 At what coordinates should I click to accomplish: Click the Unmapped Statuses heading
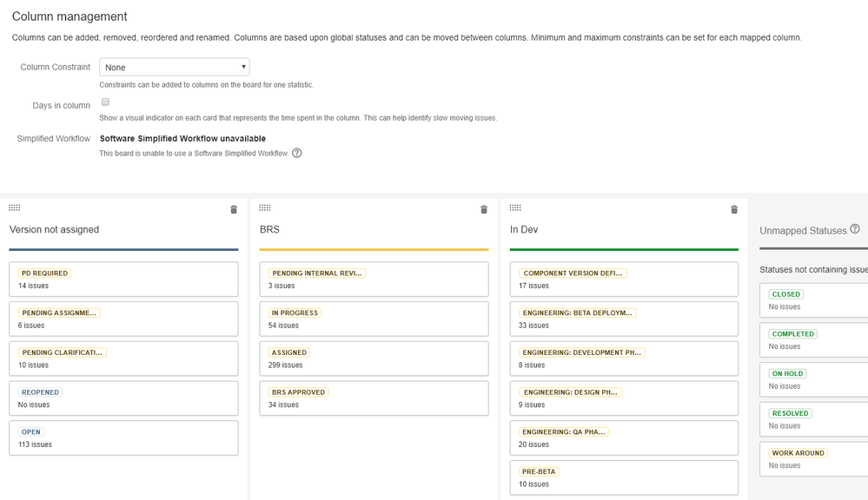pyautogui.click(x=803, y=231)
